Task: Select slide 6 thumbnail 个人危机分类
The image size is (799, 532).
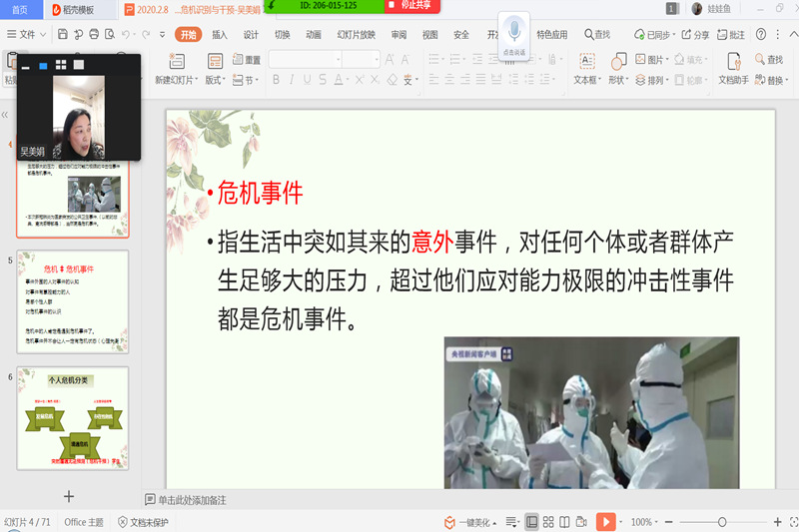Action: (x=72, y=418)
